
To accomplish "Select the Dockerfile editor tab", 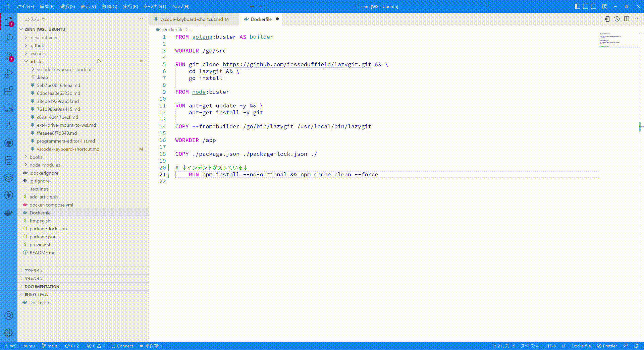I will (261, 19).
